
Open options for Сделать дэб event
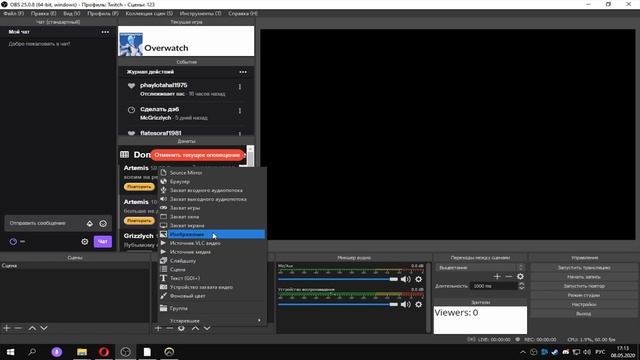coord(240,111)
